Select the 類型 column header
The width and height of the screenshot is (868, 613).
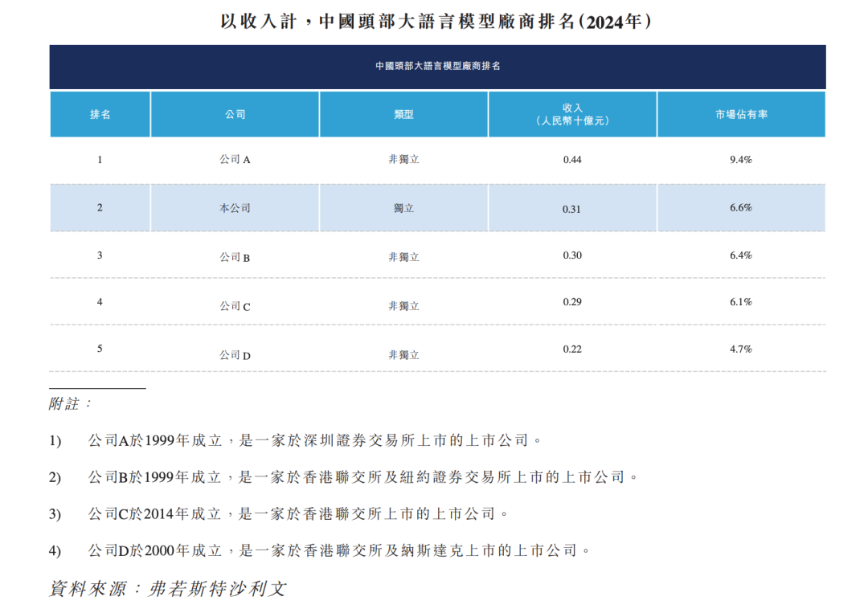[403, 114]
